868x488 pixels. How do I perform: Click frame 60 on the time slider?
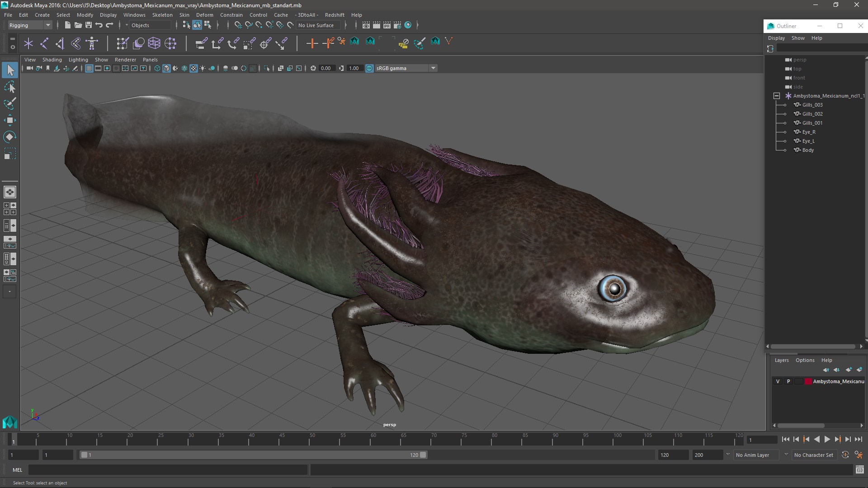coord(373,440)
